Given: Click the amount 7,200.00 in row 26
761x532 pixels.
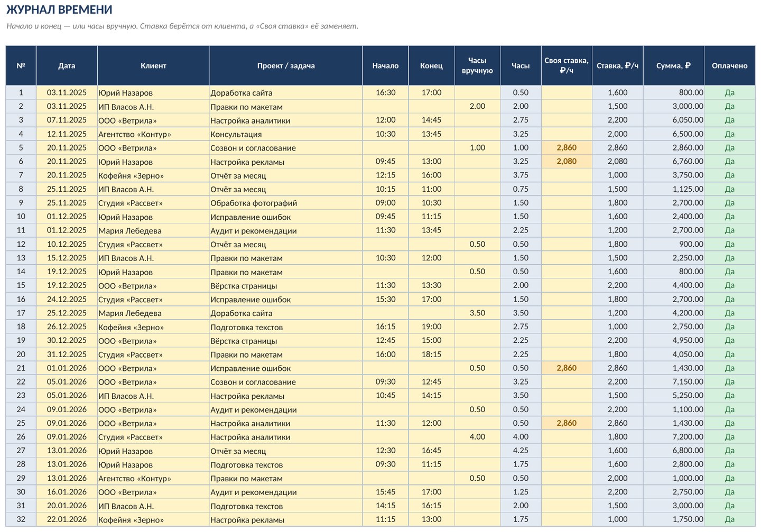Looking at the screenshot, I should coord(673,437).
